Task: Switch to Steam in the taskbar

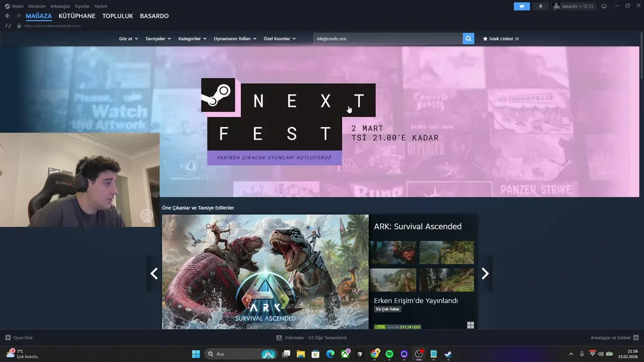Action: (x=448, y=354)
